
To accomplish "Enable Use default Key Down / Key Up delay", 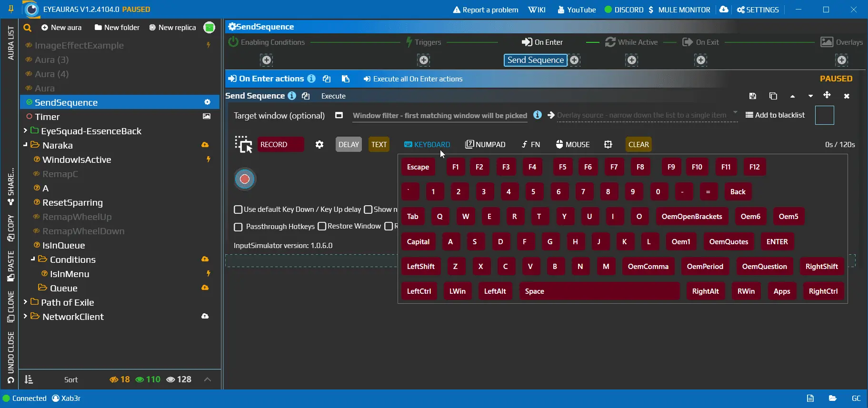I will (238, 209).
